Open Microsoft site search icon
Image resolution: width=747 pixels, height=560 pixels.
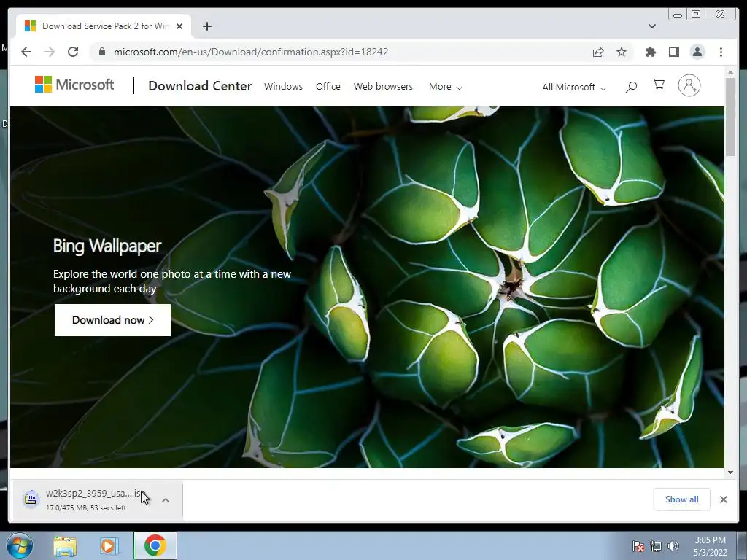[x=631, y=87]
